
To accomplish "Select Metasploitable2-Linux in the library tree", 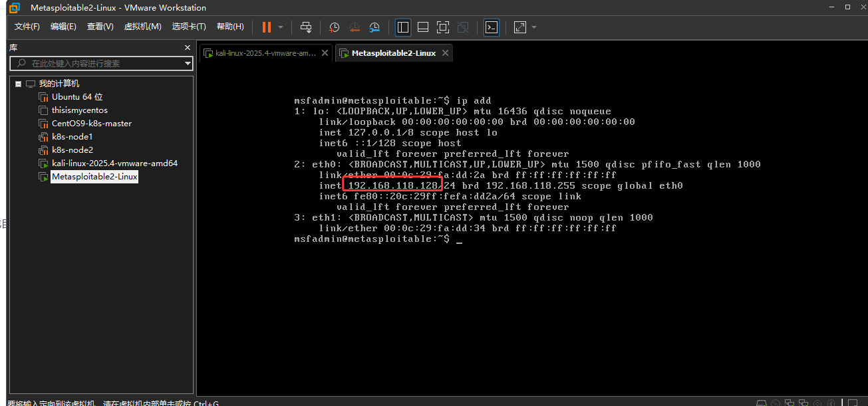I will 94,177.
